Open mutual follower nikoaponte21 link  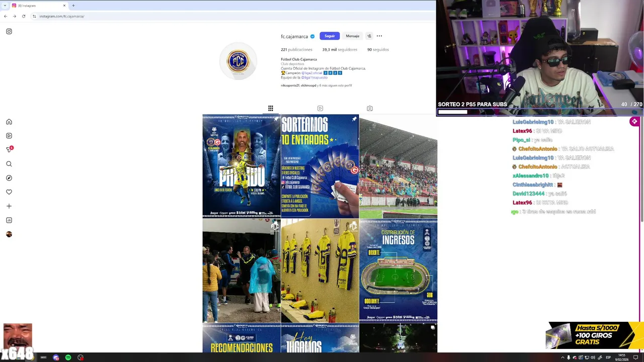point(290,85)
